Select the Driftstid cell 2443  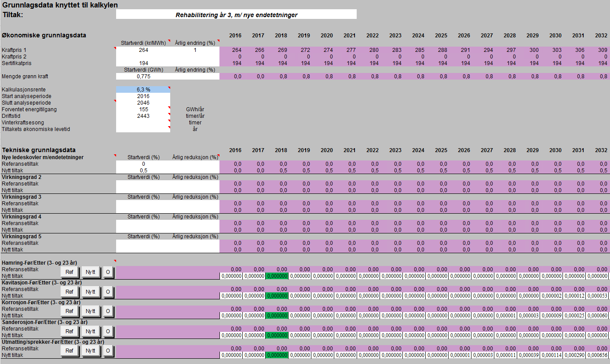pyautogui.click(x=143, y=116)
